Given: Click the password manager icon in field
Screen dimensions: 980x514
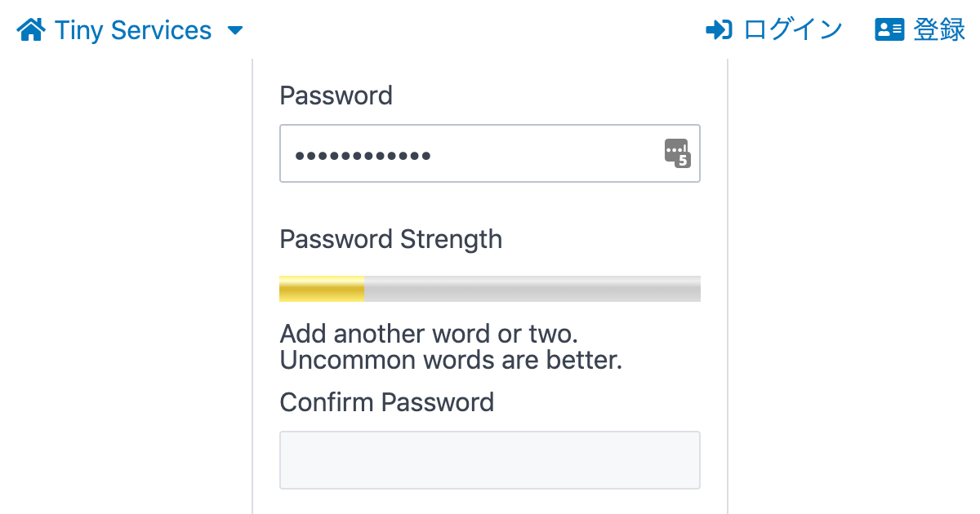Looking at the screenshot, I should tap(675, 150).
